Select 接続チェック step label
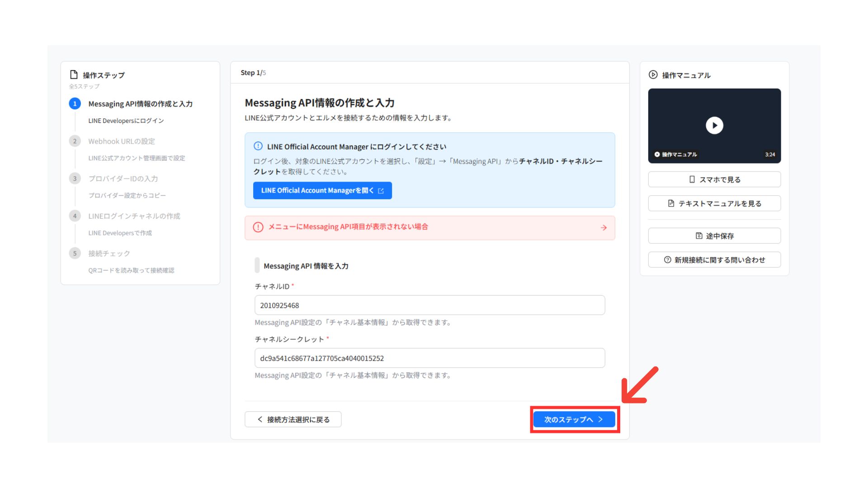868x488 pixels. (109, 253)
